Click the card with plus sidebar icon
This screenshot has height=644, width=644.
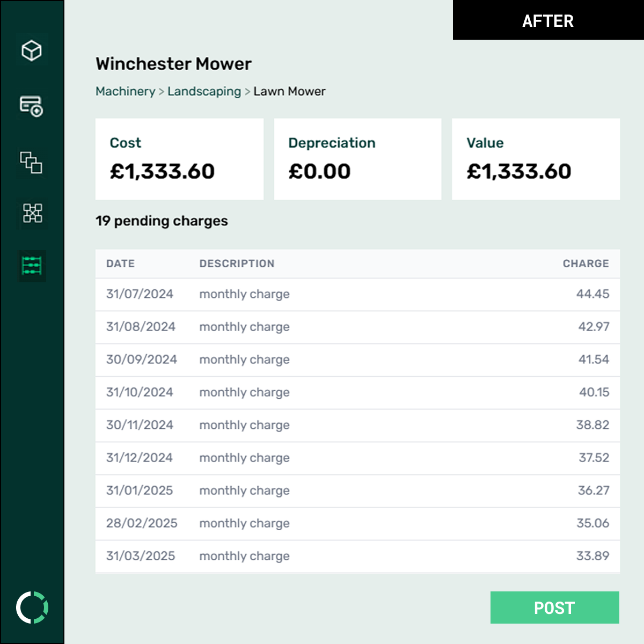pos(32,106)
